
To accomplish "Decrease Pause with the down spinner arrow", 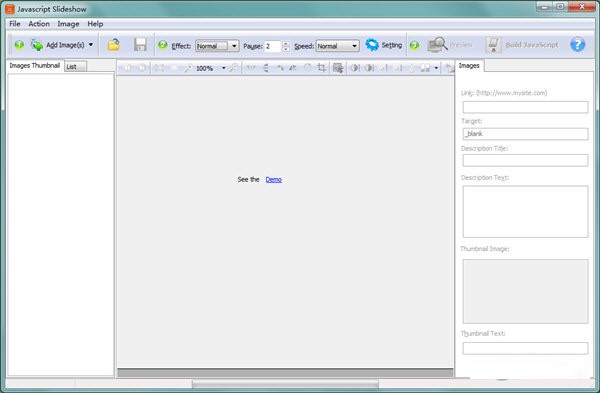I will point(285,49).
